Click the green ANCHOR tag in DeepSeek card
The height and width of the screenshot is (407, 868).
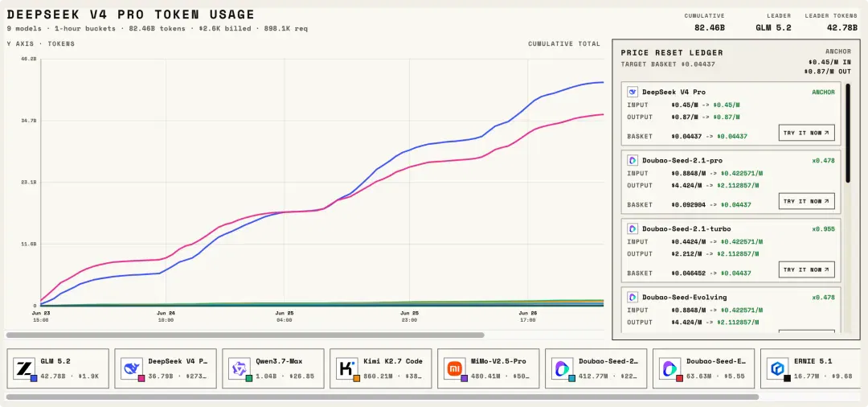tap(821, 92)
